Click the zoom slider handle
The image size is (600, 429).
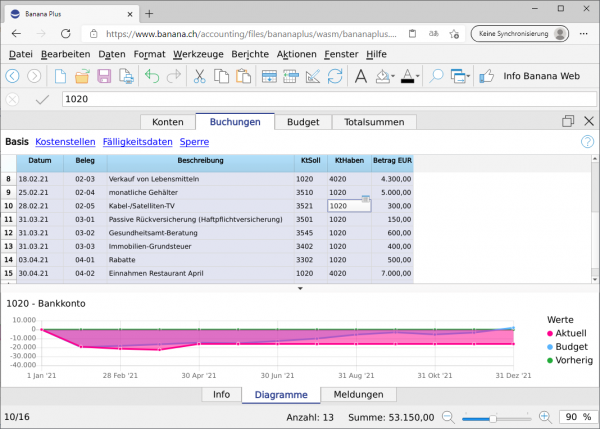pos(493,419)
